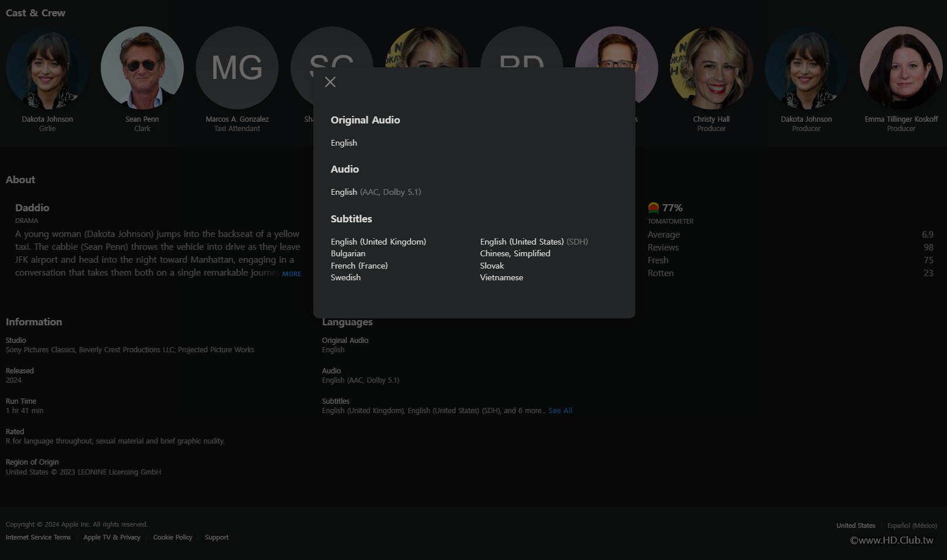Click the Slovak subtitle entry

(492, 266)
